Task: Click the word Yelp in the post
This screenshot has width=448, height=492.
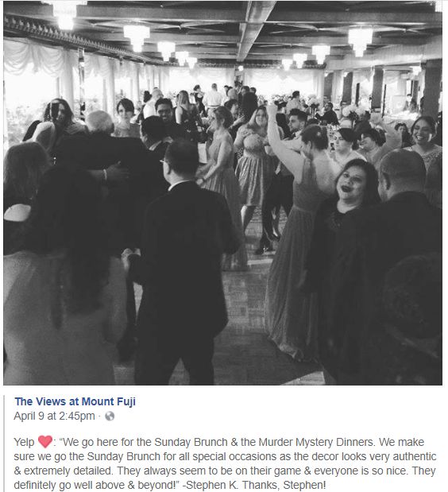Action: click(24, 442)
